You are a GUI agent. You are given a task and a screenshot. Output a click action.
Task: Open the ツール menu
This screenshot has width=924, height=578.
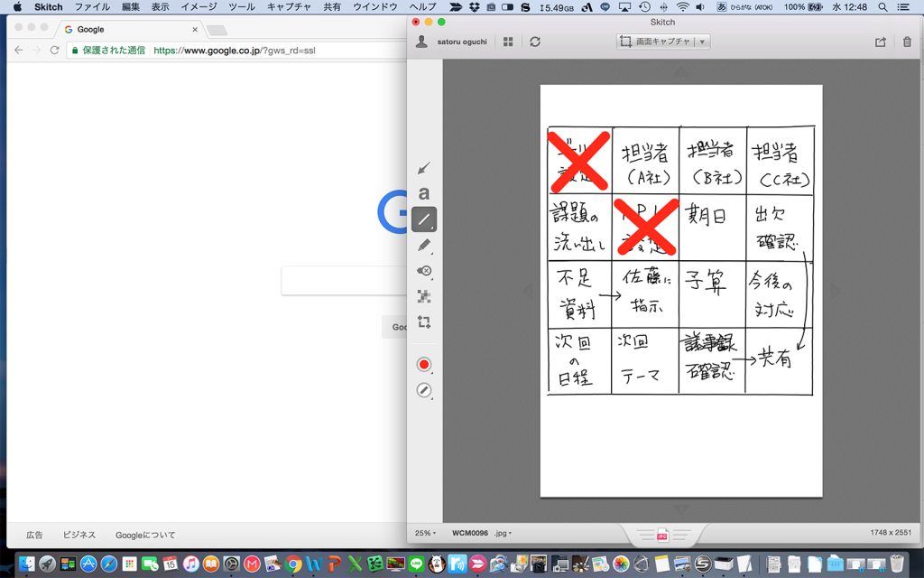pyautogui.click(x=242, y=7)
